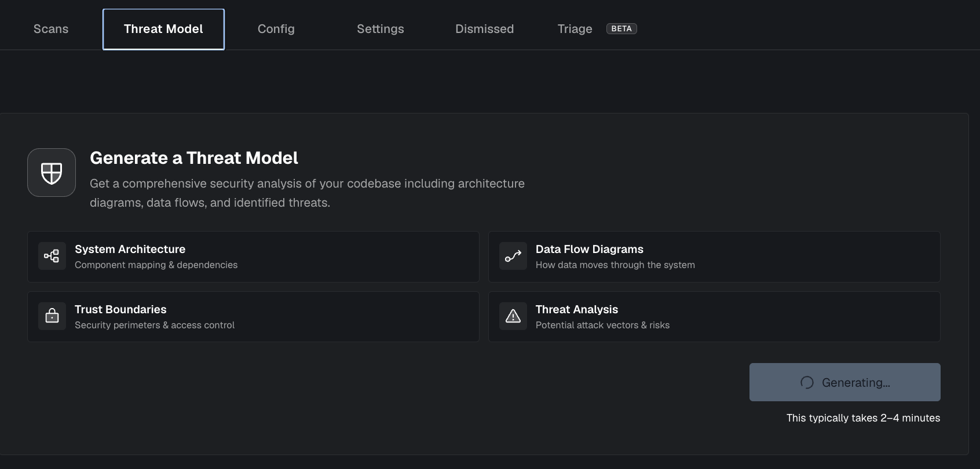The width and height of the screenshot is (980, 469).
Task: Click "Component mapping & dependencies" text
Action: tap(156, 265)
